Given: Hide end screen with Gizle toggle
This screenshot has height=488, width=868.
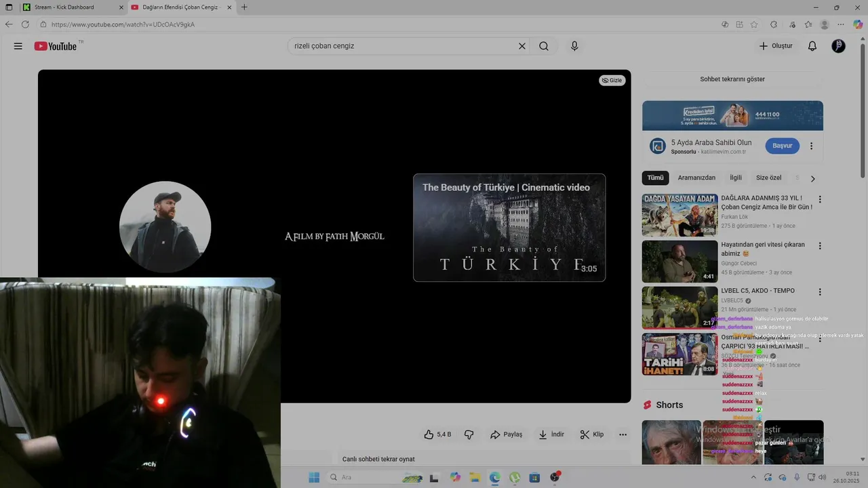Looking at the screenshot, I should coord(612,80).
